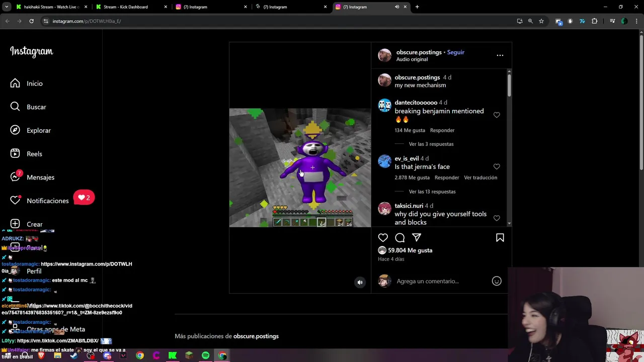Image resolution: width=644 pixels, height=362 pixels.
Task: Open Minecraft from taskbar
Action: 189,355
